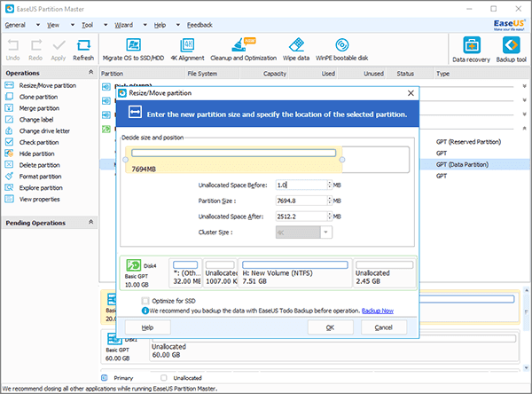Open the General menu

pos(15,25)
